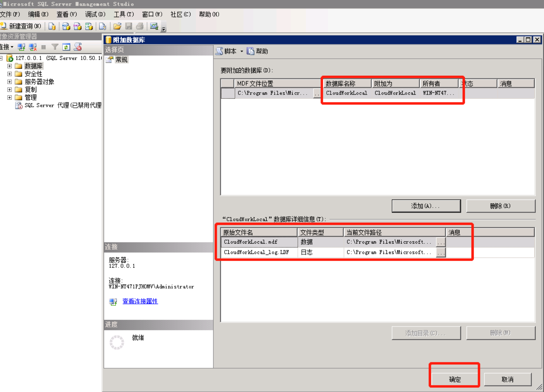Click the 帮助 button in dialog toolbar
The height and width of the screenshot is (392, 544).
(257, 51)
